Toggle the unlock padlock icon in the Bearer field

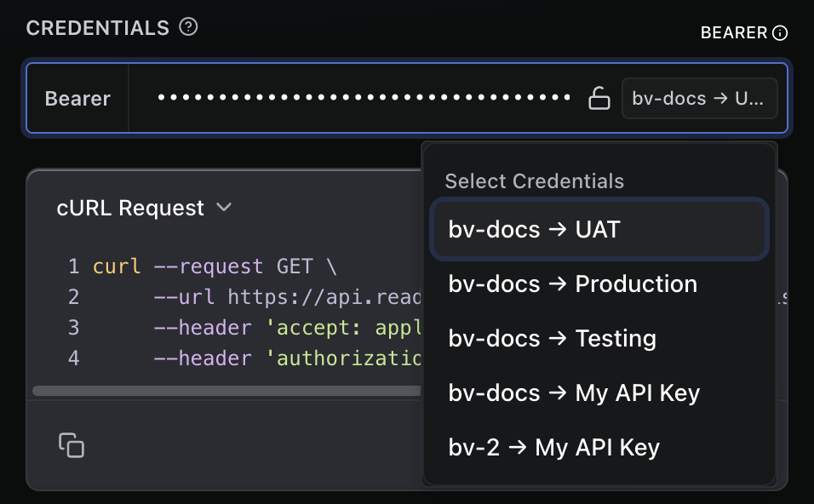pos(599,98)
